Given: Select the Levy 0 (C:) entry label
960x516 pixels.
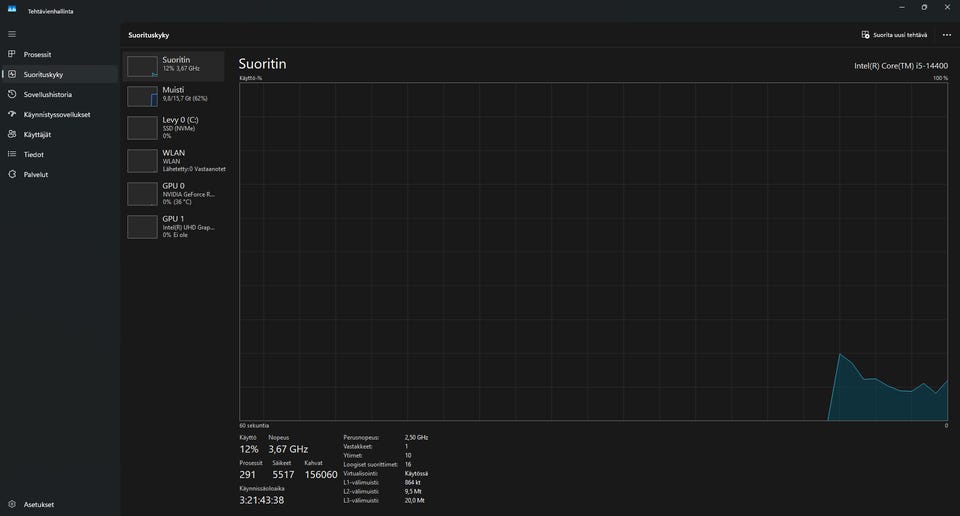Looking at the screenshot, I should [180, 120].
